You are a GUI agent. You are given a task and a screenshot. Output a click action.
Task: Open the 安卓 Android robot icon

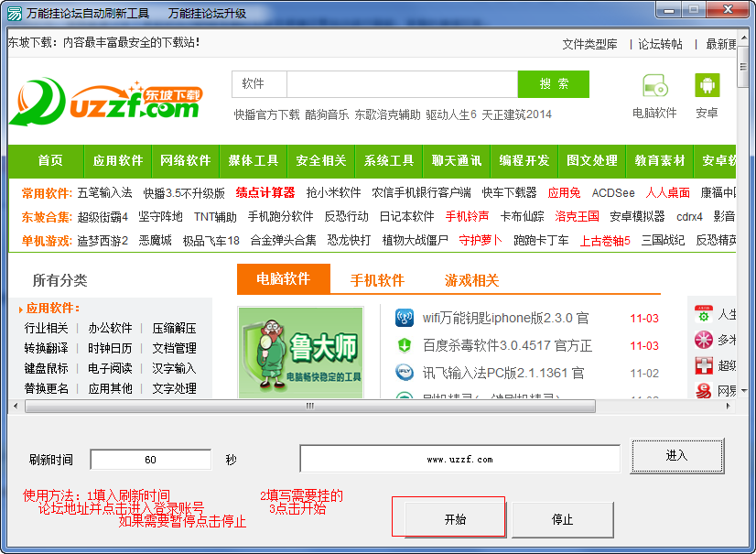[x=707, y=85]
